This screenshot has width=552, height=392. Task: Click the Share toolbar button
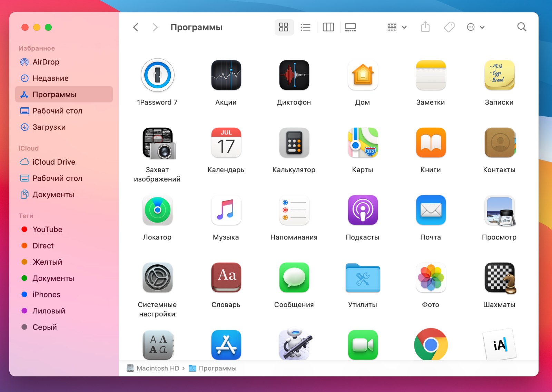425,27
